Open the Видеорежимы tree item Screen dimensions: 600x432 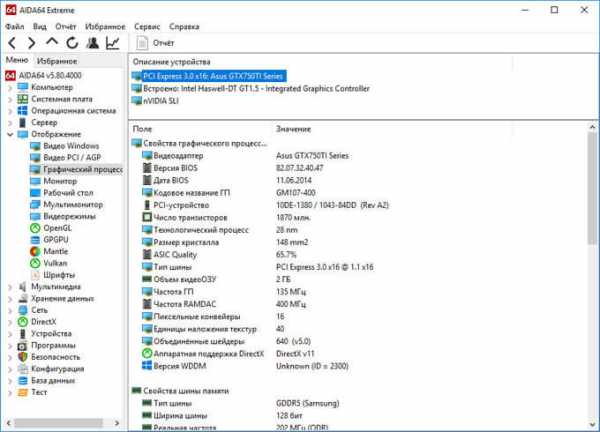(x=69, y=216)
